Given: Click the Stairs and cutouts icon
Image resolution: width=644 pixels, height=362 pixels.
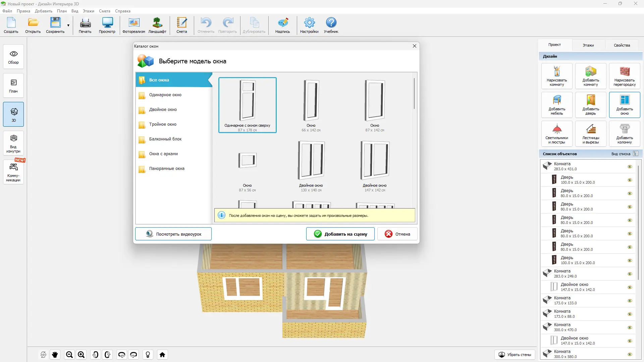Looking at the screenshot, I should (x=590, y=133).
